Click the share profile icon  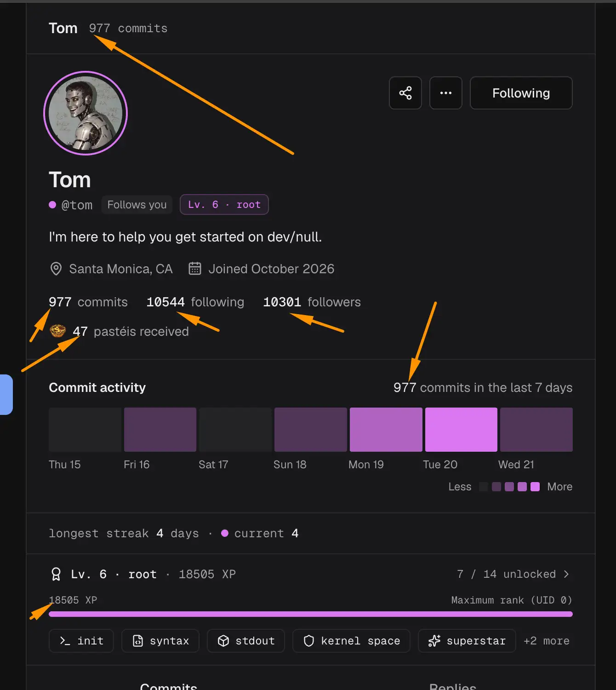(405, 93)
